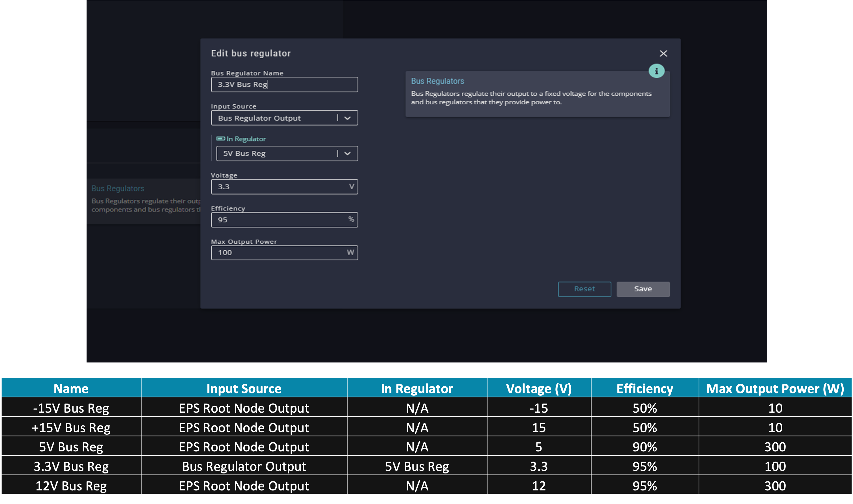Click the Bus Regulator Name field
The height and width of the screenshot is (504, 853).
284,84
